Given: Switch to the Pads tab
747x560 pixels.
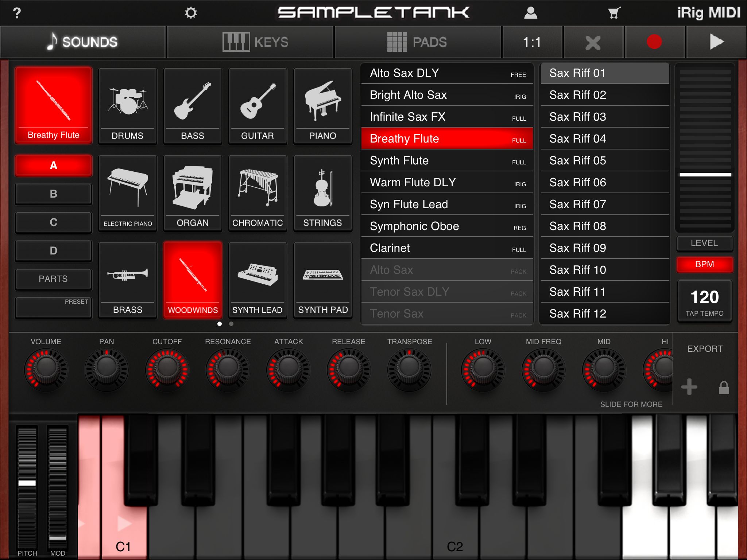Looking at the screenshot, I should pos(418,42).
